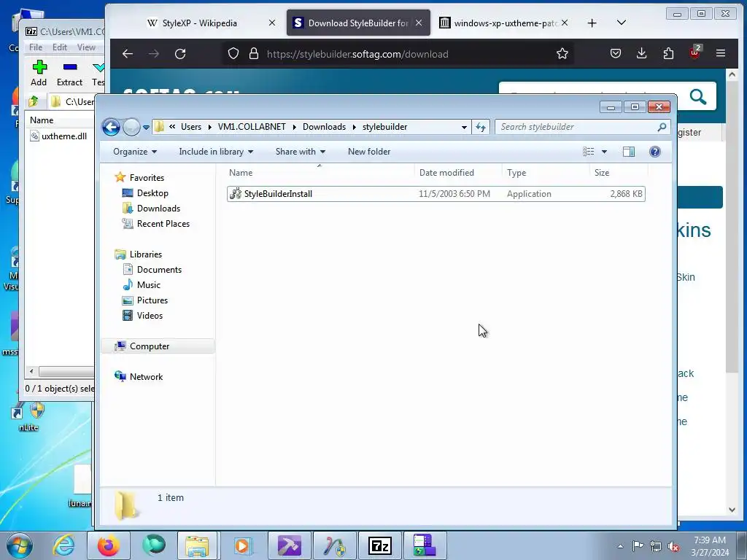The width and height of the screenshot is (747, 560).
Task: Click the New folder button
Action: pos(369,152)
